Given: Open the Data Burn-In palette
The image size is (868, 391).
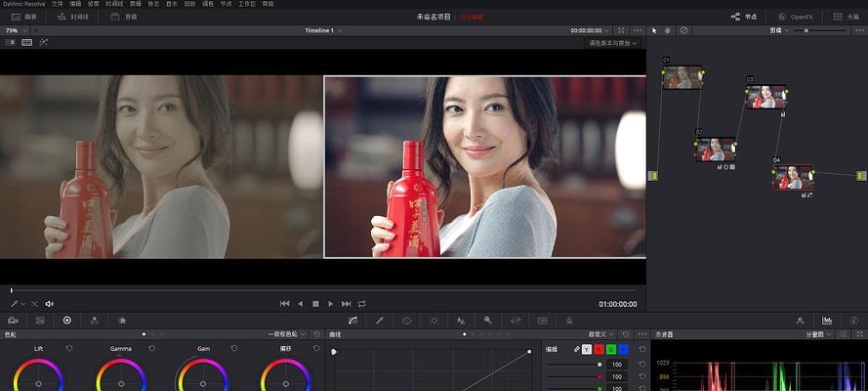Looking at the screenshot, I should coord(569,320).
